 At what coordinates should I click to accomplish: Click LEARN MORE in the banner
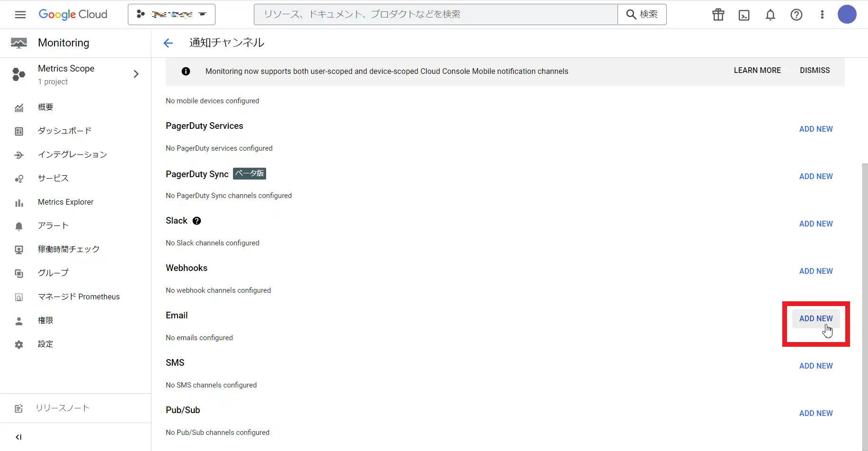point(757,70)
